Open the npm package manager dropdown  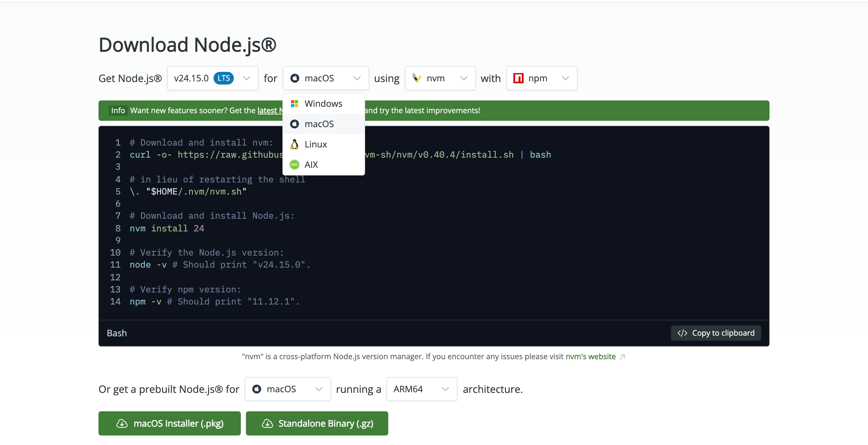coord(542,78)
